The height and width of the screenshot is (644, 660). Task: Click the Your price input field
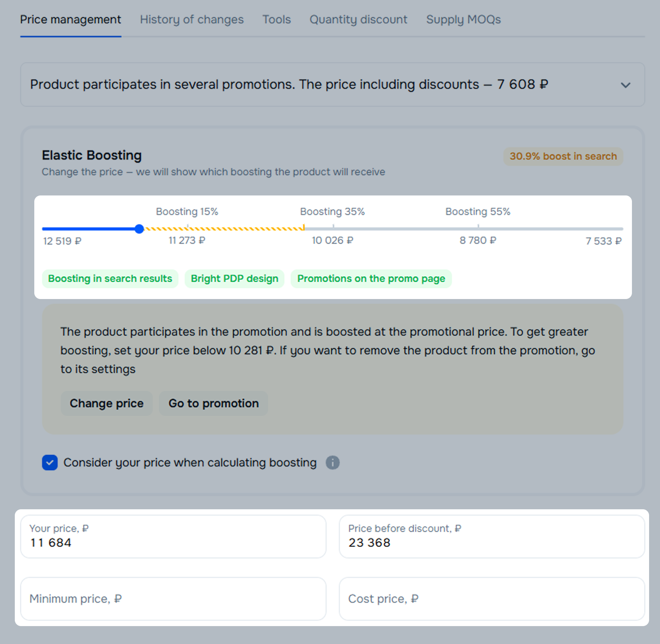(x=173, y=537)
